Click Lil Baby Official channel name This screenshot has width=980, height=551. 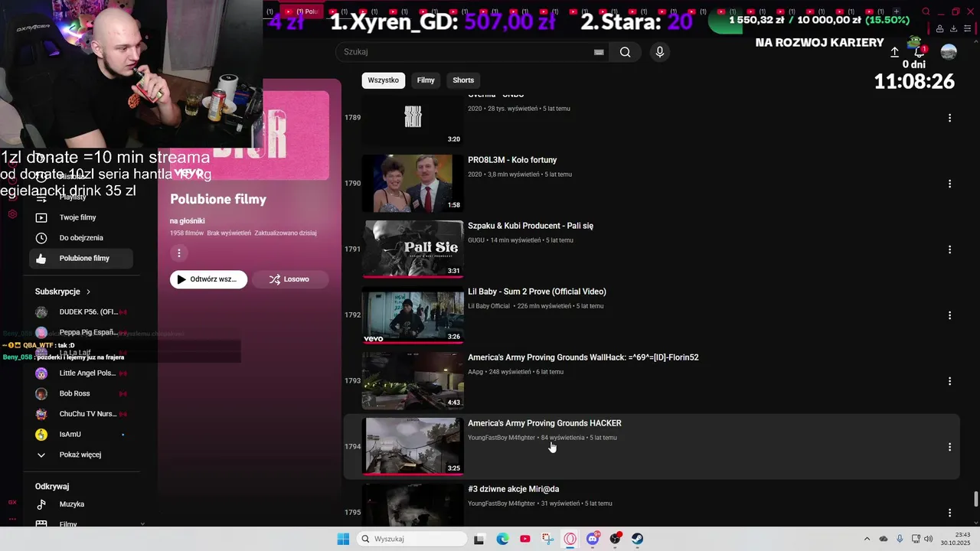(x=488, y=306)
